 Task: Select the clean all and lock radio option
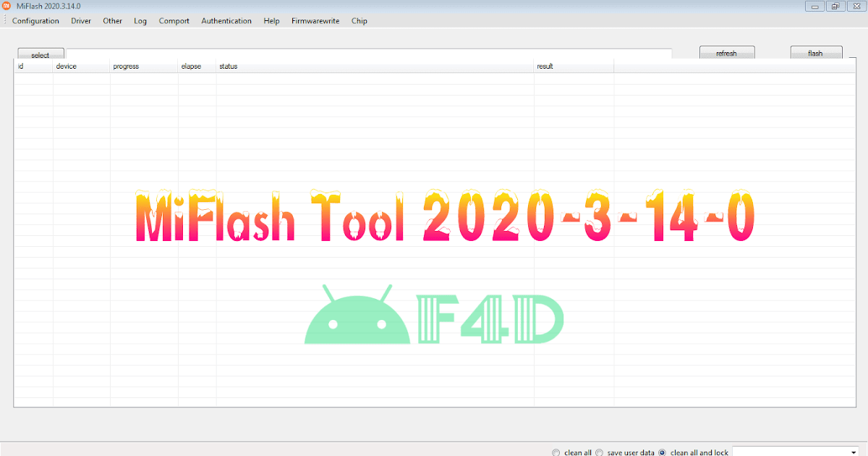point(662,452)
